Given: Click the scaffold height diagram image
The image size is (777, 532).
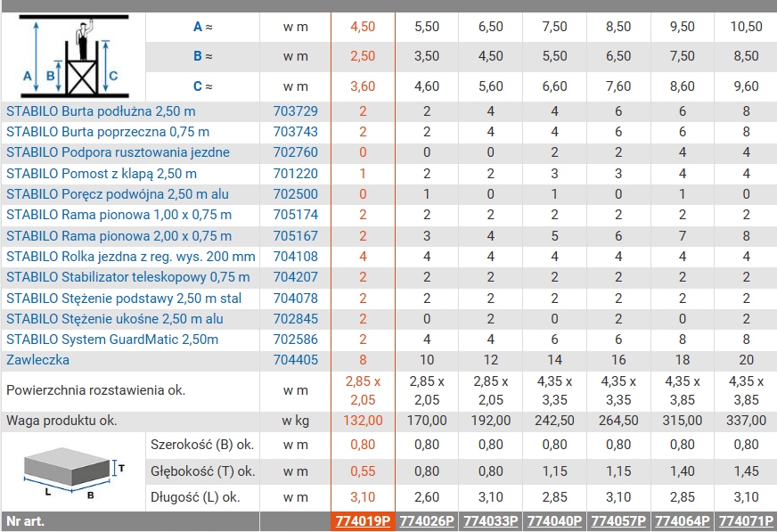Looking at the screenshot, I should (x=74, y=57).
